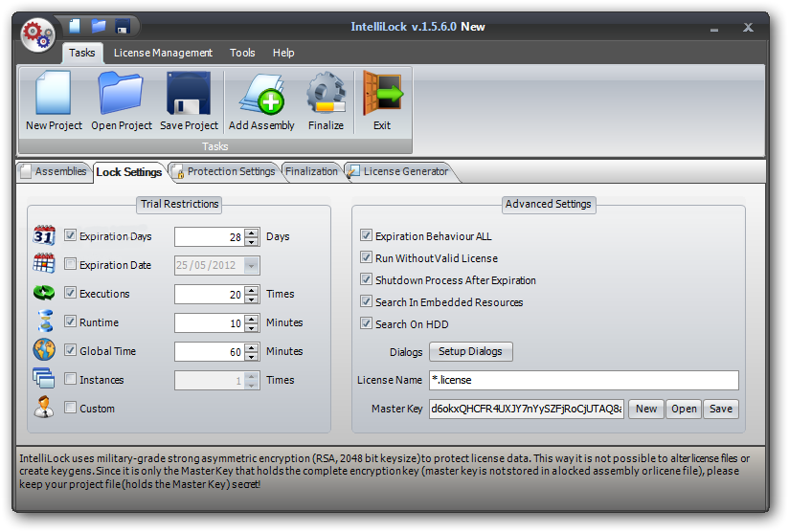Click the calendar grid icon beside Expiration Date
Screen dimensions: 789x532
pyautogui.click(x=44, y=263)
